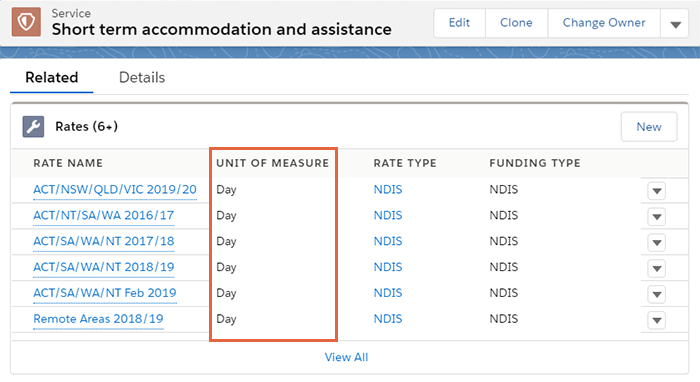700x382 pixels.
Task: Click the Short term accommodation and assistance title
Action: tap(221, 29)
